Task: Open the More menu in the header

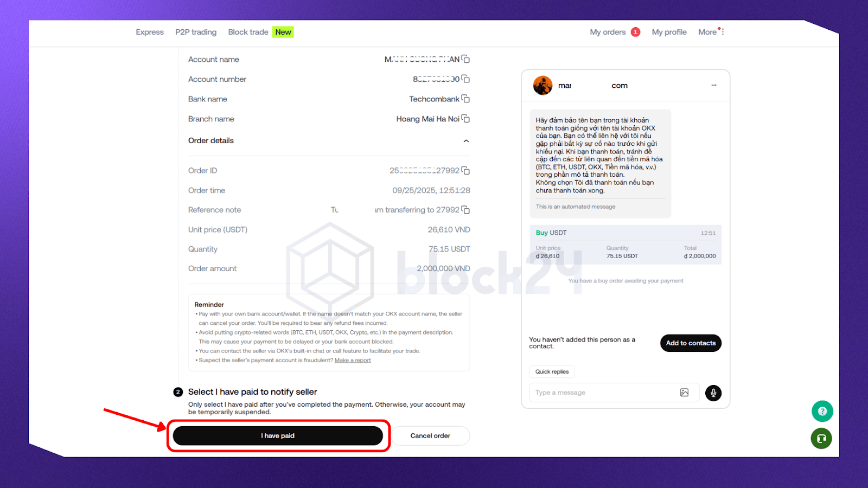Action: (711, 32)
